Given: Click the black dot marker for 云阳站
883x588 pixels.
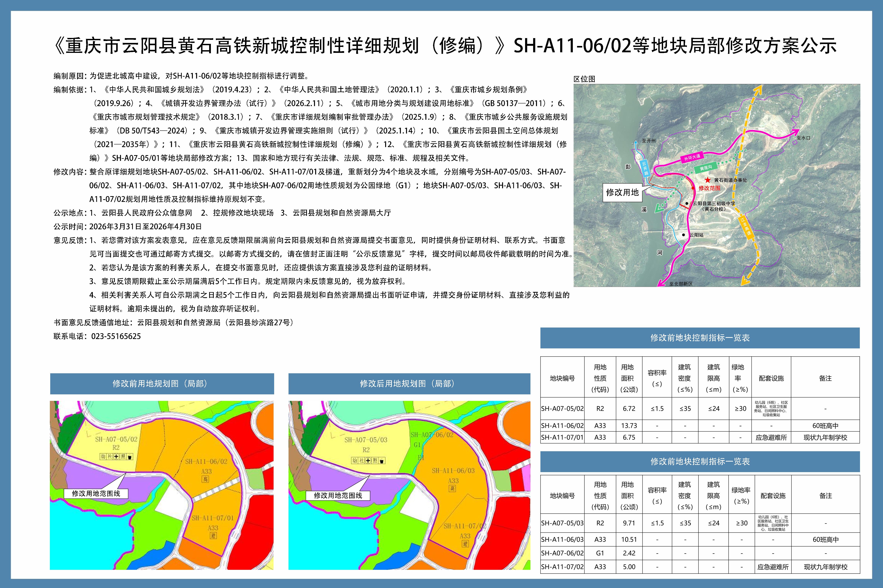Looking at the screenshot, I should [684, 235].
